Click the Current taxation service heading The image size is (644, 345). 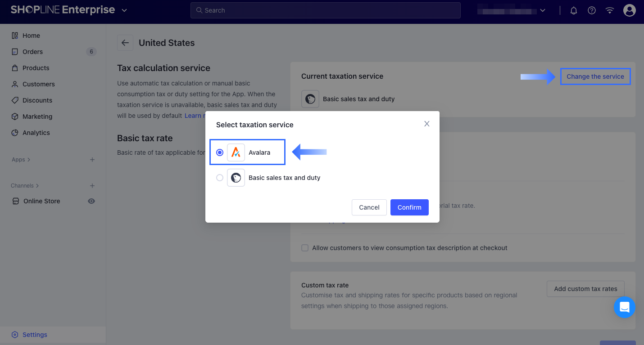click(x=342, y=76)
